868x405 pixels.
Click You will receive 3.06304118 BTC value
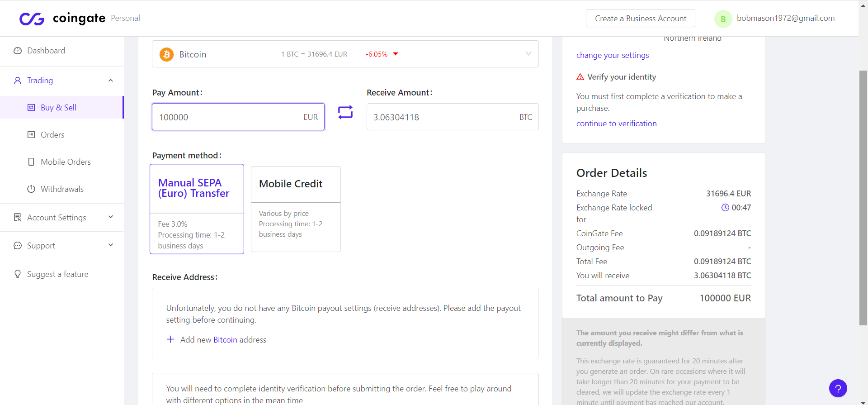[x=722, y=276]
